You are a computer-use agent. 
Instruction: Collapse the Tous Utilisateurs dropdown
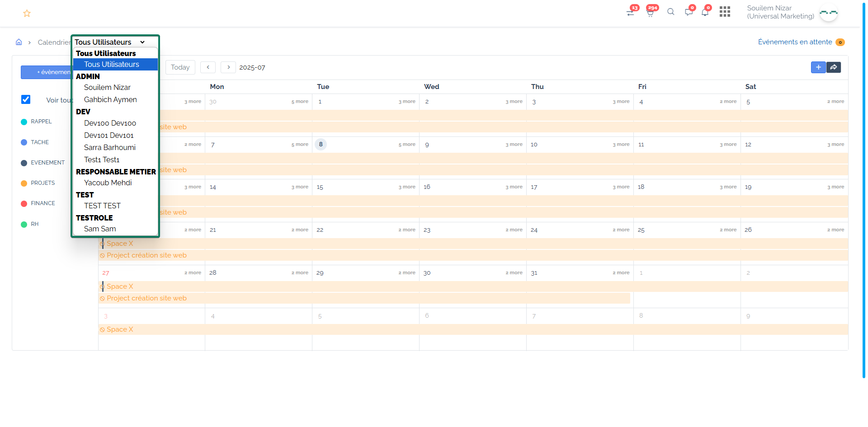pyautogui.click(x=110, y=42)
